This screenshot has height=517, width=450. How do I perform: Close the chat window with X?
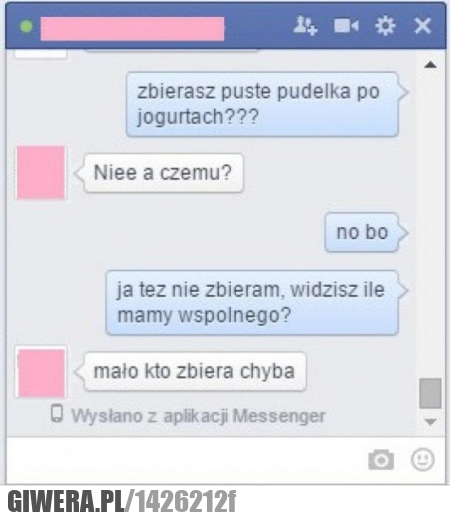point(422,26)
